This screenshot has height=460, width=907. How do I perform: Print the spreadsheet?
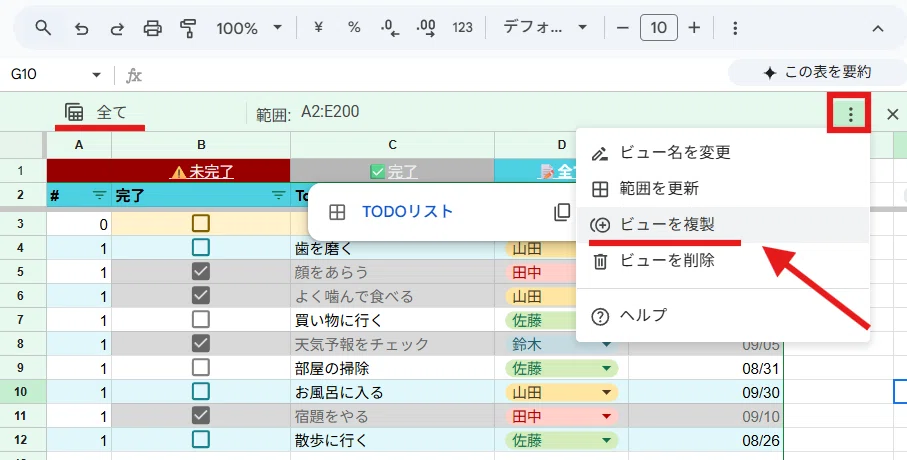click(153, 28)
